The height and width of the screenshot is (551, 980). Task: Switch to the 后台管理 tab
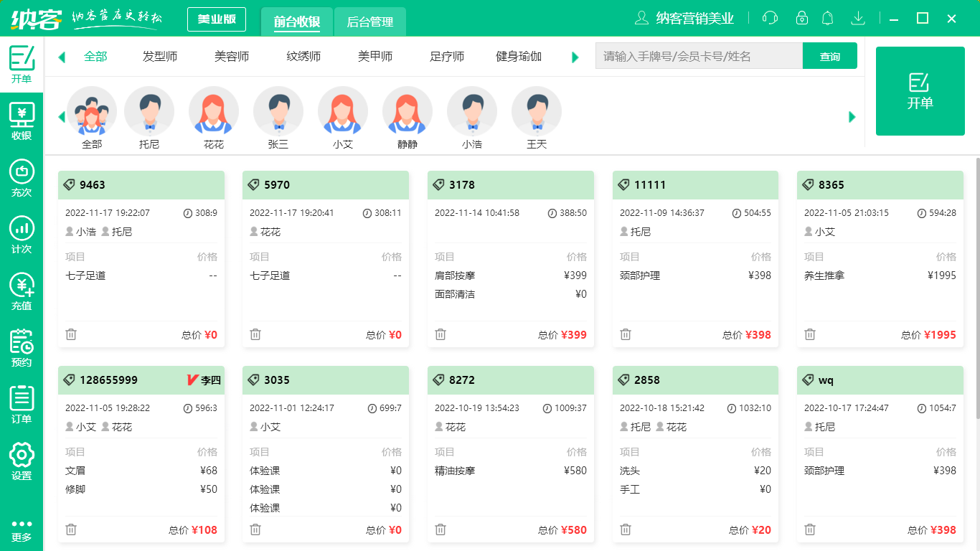(372, 22)
